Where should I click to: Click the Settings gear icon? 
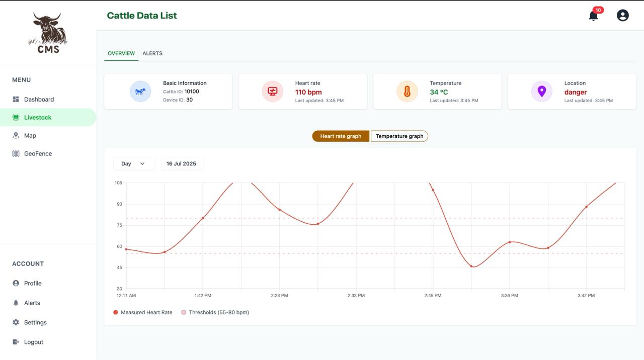[x=16, y=323]
